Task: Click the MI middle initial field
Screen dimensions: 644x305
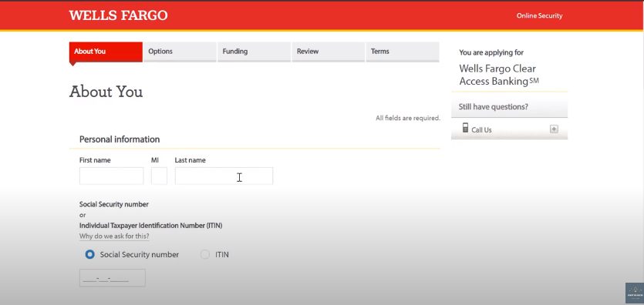Action: click(x=159, y=176)
